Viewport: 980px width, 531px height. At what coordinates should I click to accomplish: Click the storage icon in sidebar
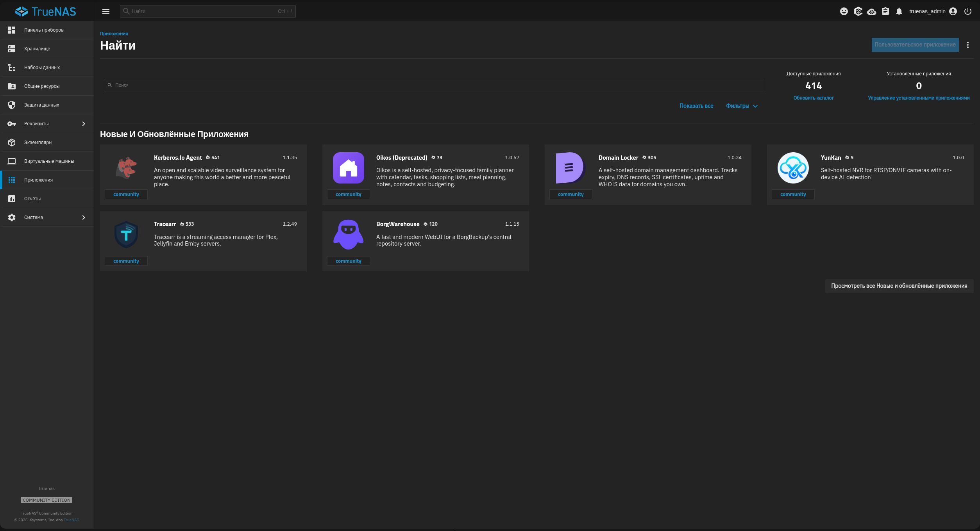pyautogui.click(x=12, y=49)
